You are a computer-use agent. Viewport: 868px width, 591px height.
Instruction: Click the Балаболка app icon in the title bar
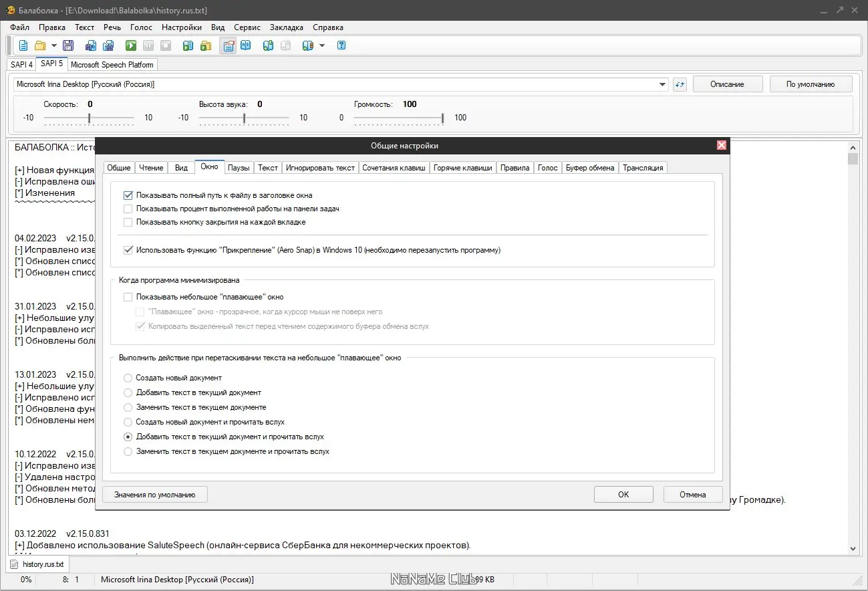tap(11, 9)
